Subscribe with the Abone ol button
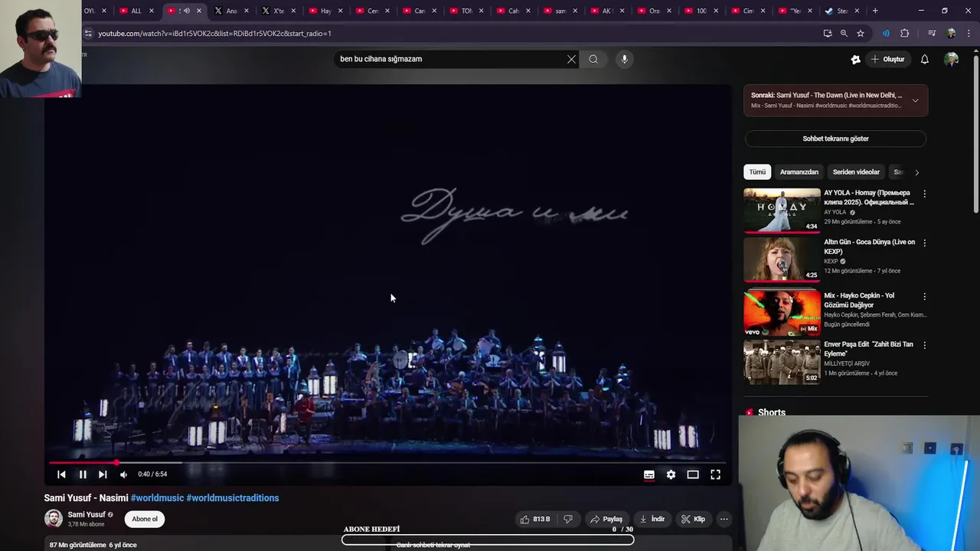The image size is (980, 551). pos(145,519)
